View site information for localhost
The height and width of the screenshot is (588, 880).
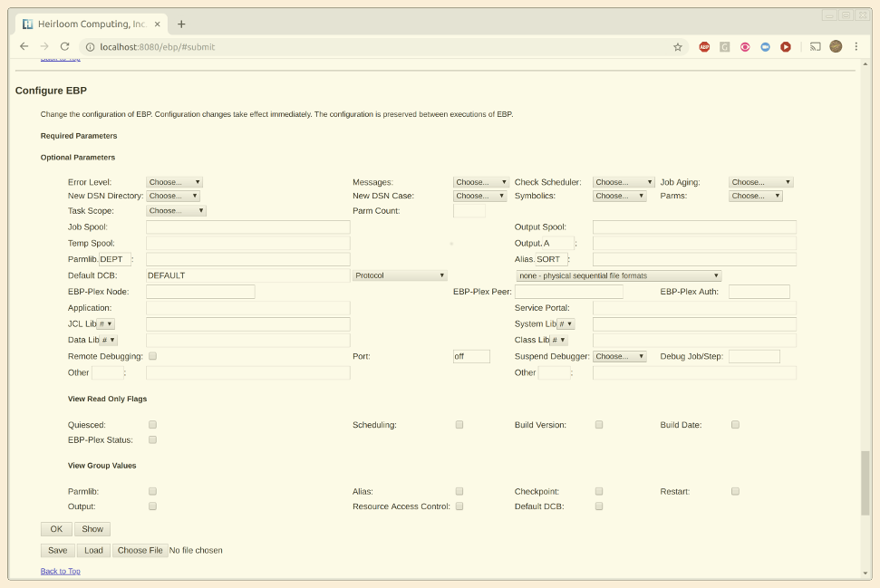pos(90,47)
